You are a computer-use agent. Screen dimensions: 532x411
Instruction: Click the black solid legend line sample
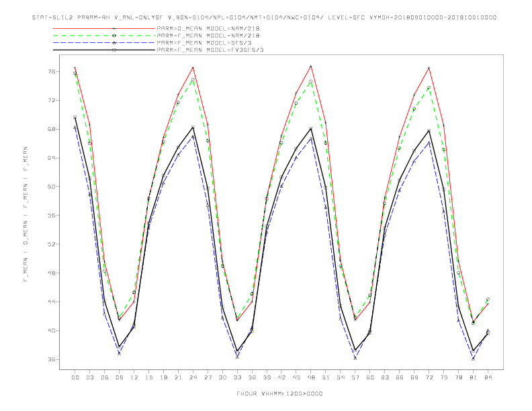point(104,50)
